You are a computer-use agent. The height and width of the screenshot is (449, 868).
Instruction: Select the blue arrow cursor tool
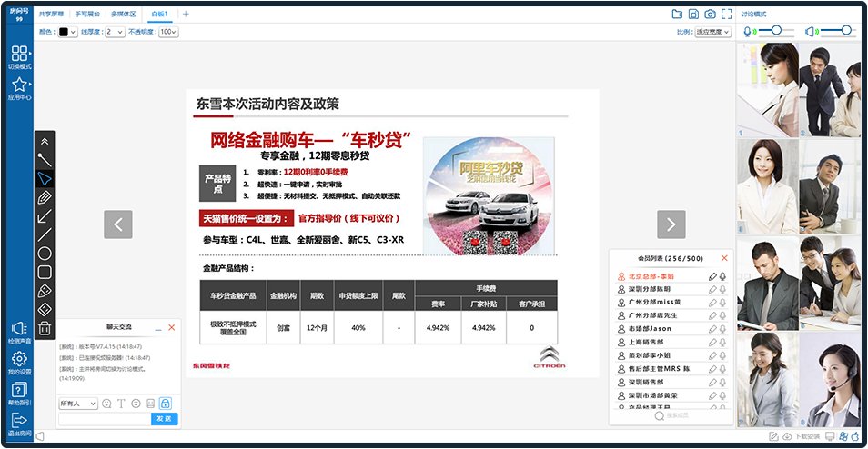tap(45, 179)
